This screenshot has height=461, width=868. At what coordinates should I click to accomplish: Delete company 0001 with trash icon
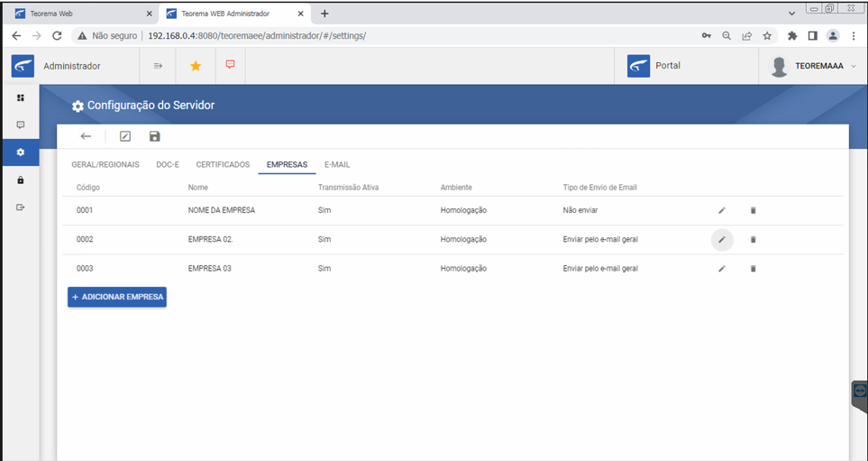(753, 210)
